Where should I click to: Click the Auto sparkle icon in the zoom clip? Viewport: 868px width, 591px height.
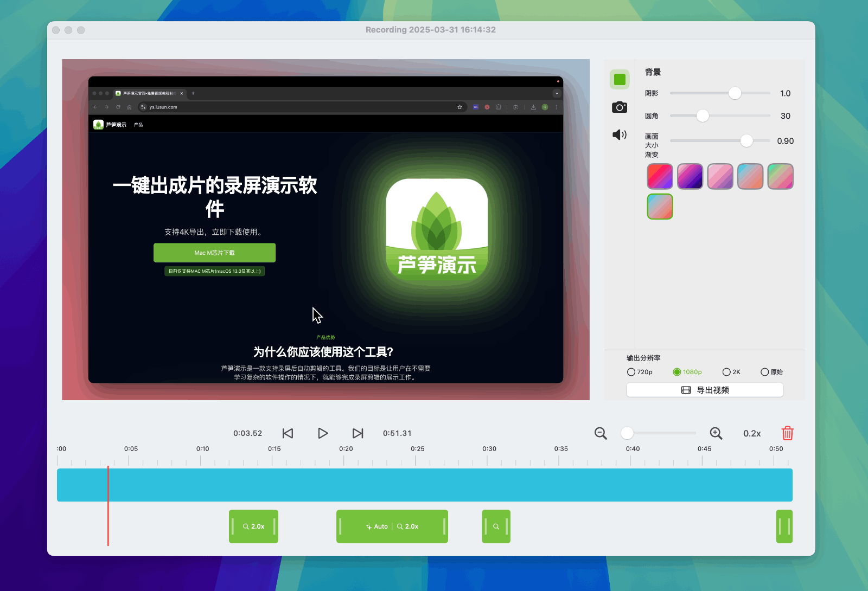pos(369,526)
